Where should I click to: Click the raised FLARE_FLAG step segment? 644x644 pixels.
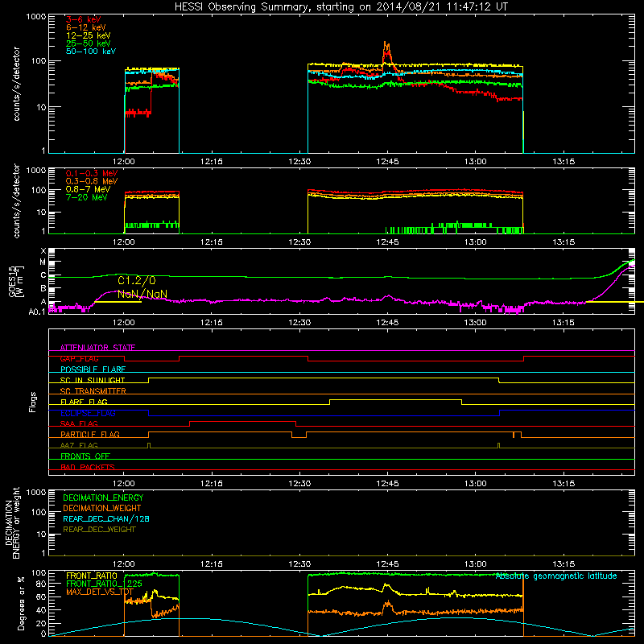pyautogui.click(x=395, y=399)
